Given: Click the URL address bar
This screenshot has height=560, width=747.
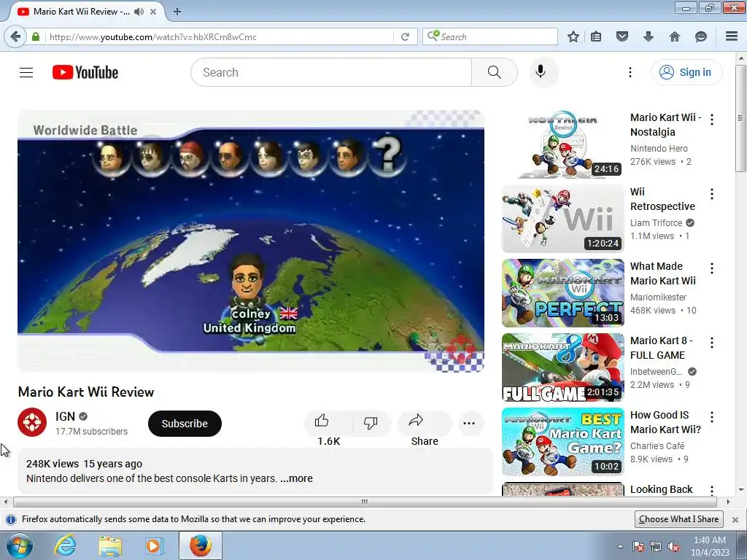Looking at the screenshot, I should pos(219,36).
